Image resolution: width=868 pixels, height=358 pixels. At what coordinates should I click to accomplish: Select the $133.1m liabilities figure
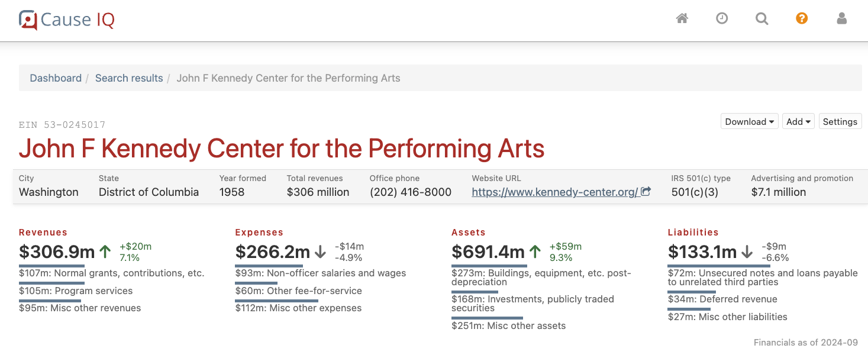coord(702,252)
